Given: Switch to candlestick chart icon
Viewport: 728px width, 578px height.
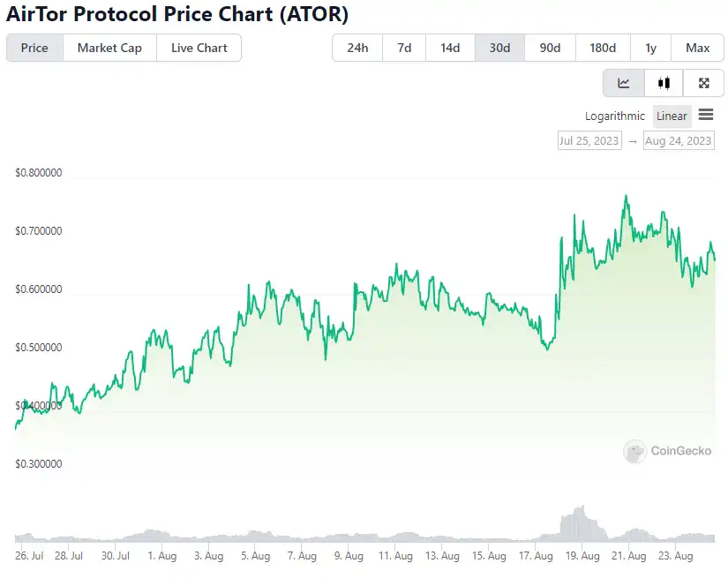Looking at the screenshot, I should (664, 83).
